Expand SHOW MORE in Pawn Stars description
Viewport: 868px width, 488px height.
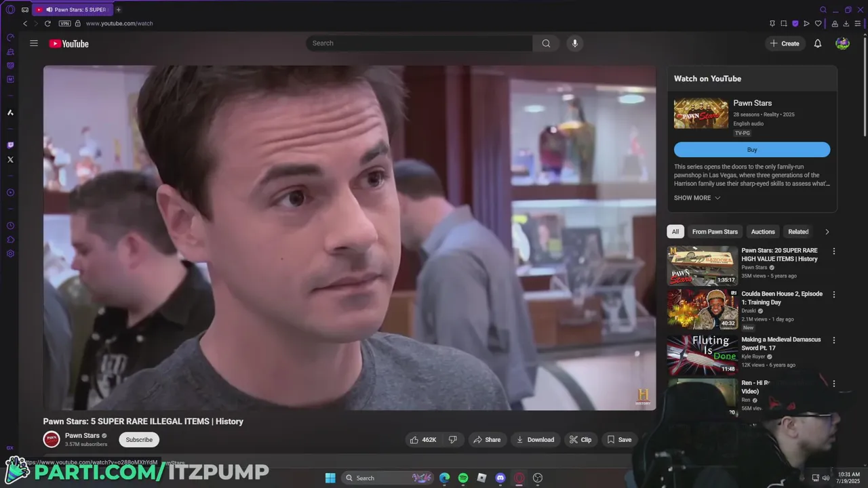(x=697, y=198)
